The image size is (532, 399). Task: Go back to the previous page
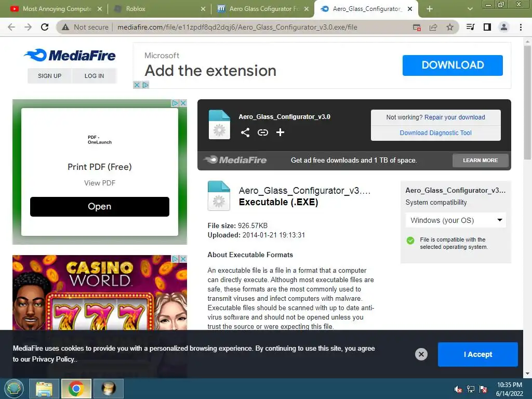[11, 27]
